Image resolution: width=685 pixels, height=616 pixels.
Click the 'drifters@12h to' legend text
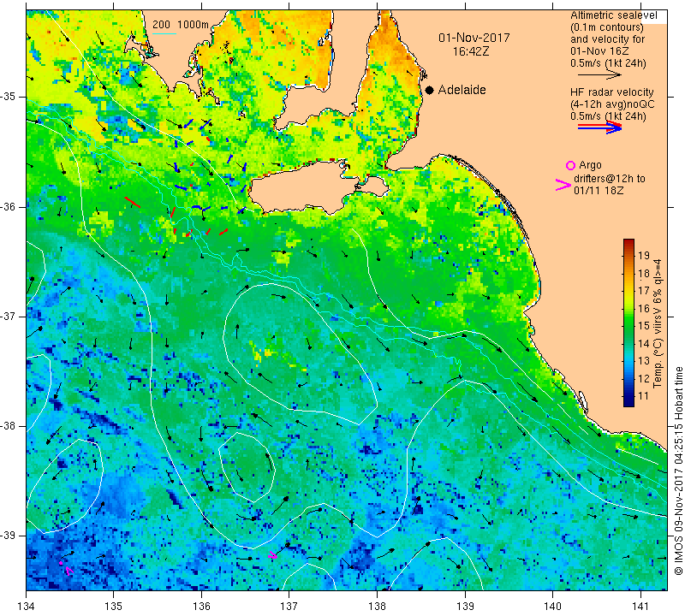[x=610, y=179]
